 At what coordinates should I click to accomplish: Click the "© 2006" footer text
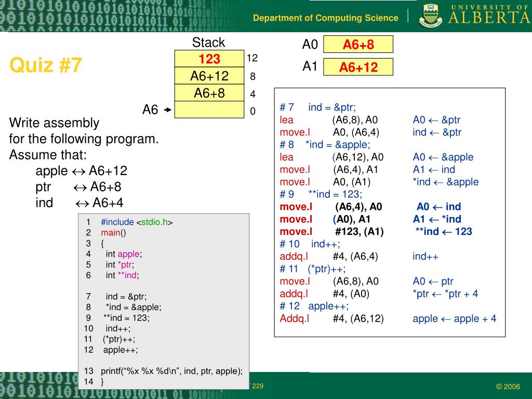pos(508,387)
